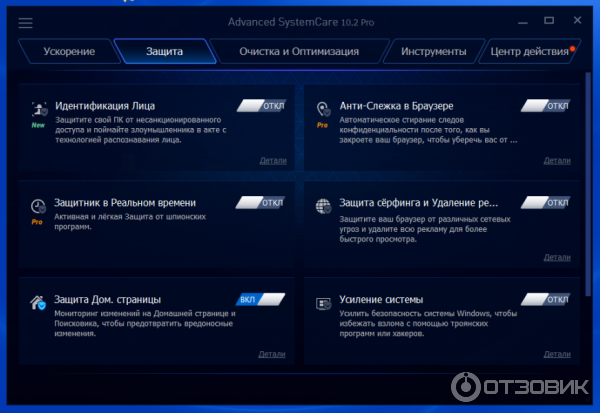Go to the Инструменты tab

coord(433,51)
